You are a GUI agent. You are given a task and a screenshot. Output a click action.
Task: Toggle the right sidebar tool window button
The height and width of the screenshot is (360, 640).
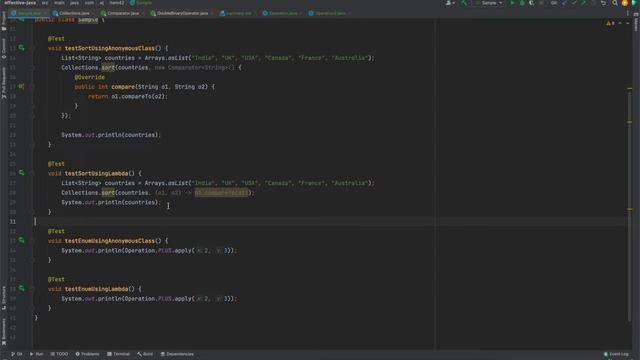(636, 22)
